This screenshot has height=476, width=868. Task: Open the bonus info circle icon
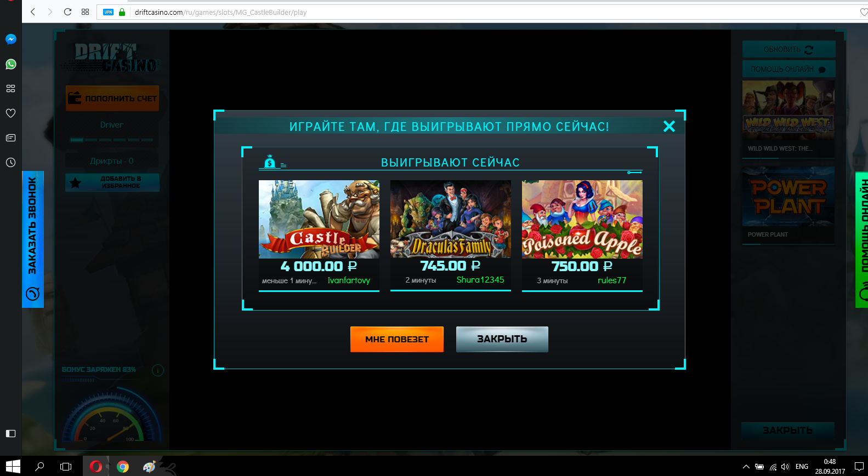(158, 370)
